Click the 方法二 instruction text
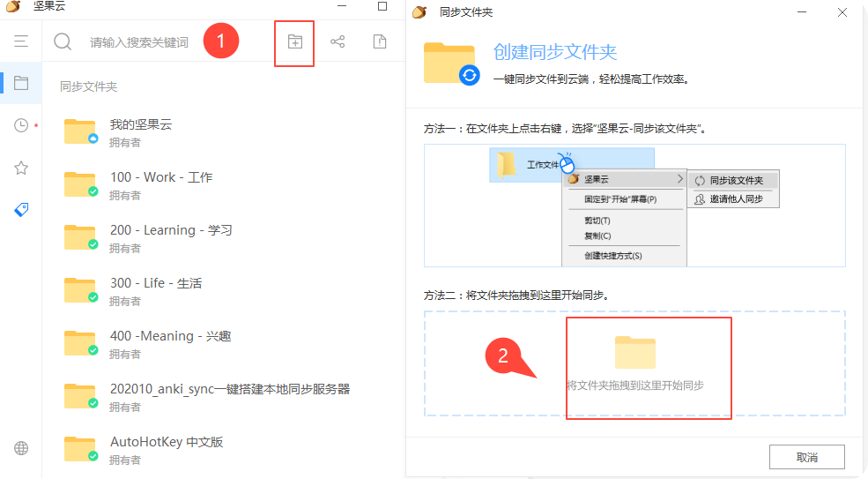The width and height of the screenshot is (868, 479). click(516, 296)
